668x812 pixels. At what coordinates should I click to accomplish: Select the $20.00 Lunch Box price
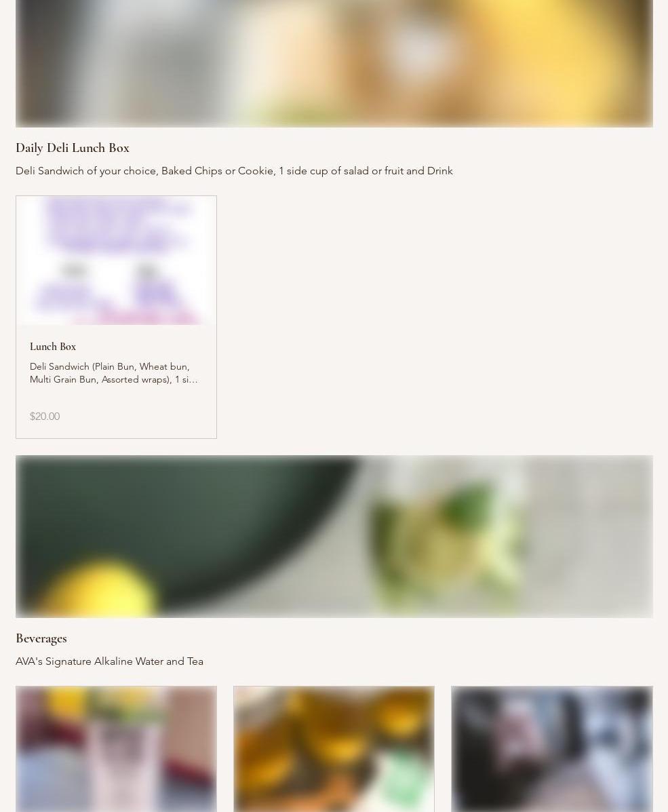(x=45, y=417)
